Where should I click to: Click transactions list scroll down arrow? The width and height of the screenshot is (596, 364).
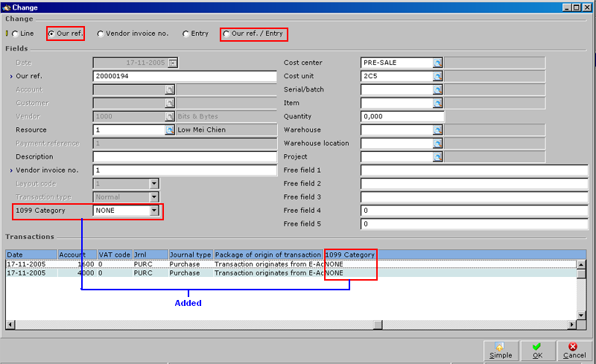tap(581, 316)
